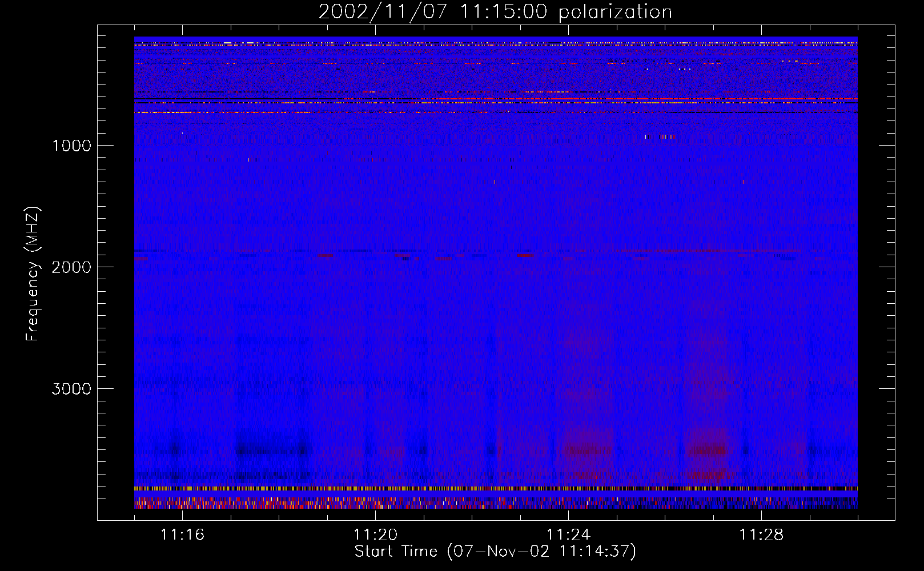Click the '11:16' time tick label

(182, 535)
